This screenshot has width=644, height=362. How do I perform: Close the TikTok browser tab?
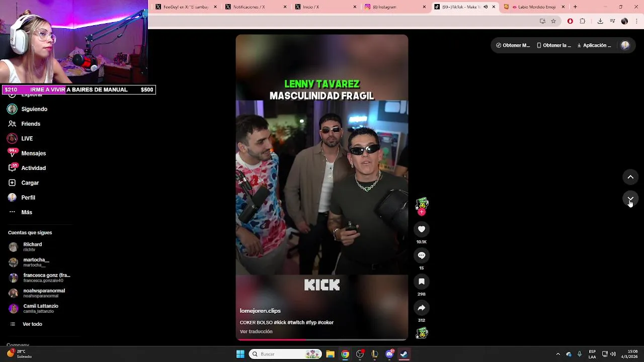coord(494,7)
